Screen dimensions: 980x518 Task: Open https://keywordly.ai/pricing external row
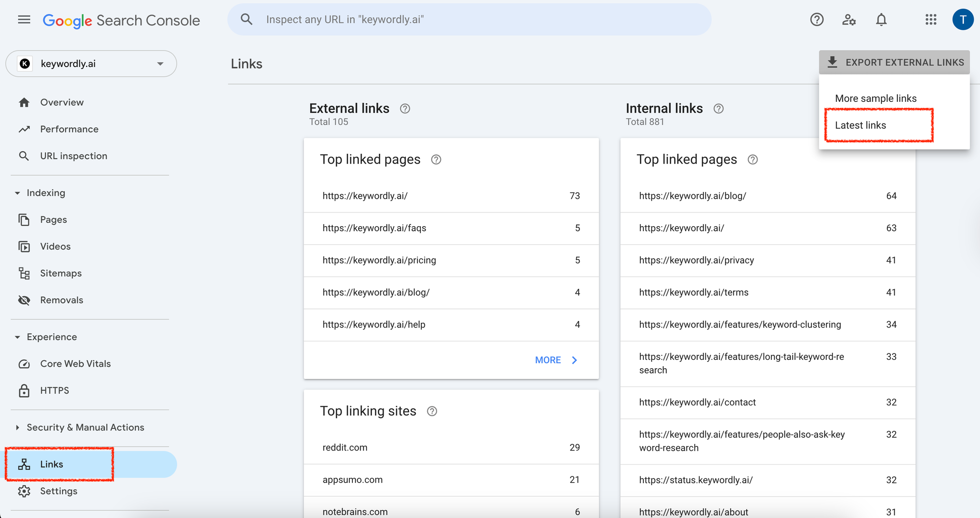tap(451, 260)
